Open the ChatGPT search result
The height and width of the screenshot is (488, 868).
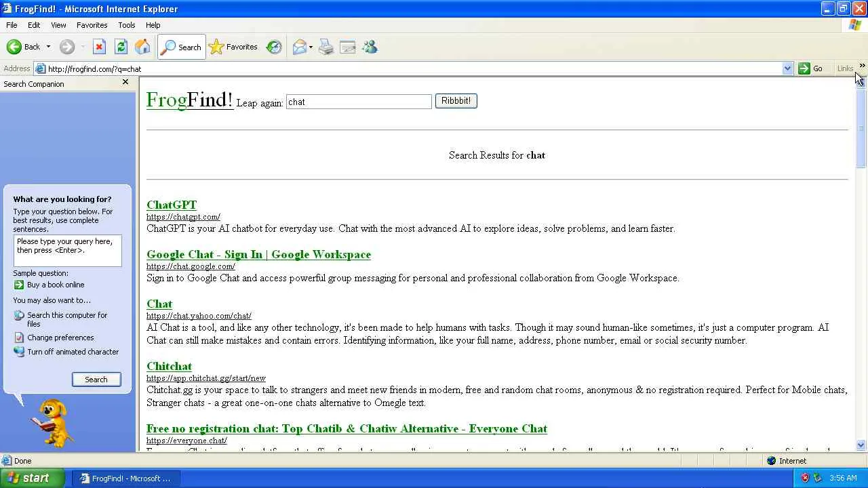[172, 205]
